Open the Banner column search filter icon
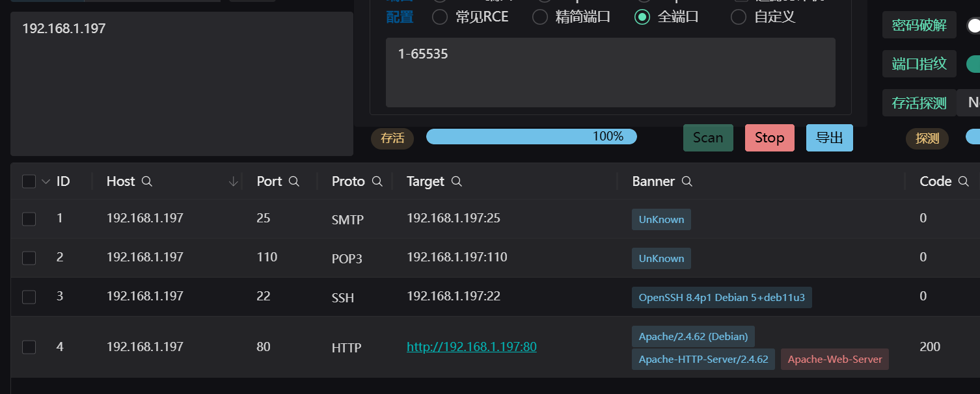The width and height of the screenshot is (980, 394). pos(687,181)
